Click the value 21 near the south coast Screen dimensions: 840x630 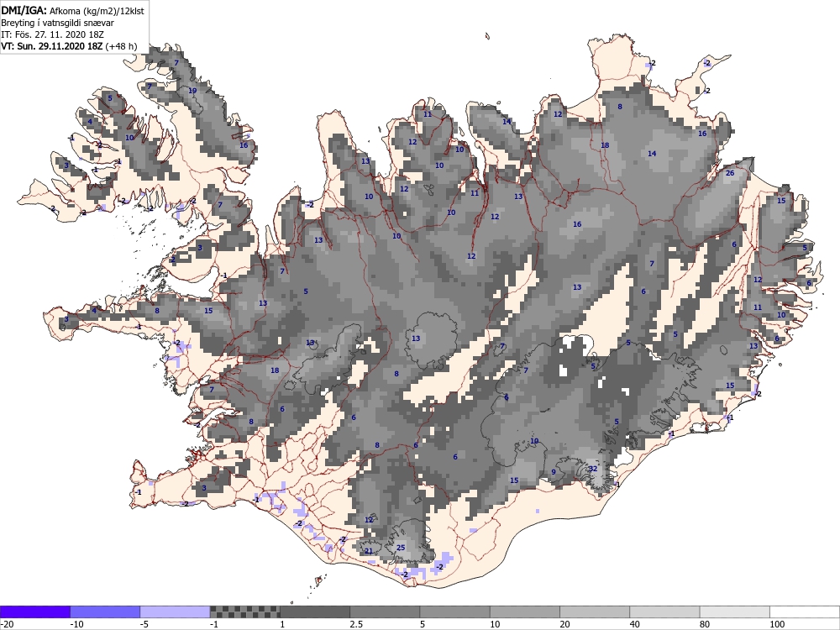tap(369, 551)
